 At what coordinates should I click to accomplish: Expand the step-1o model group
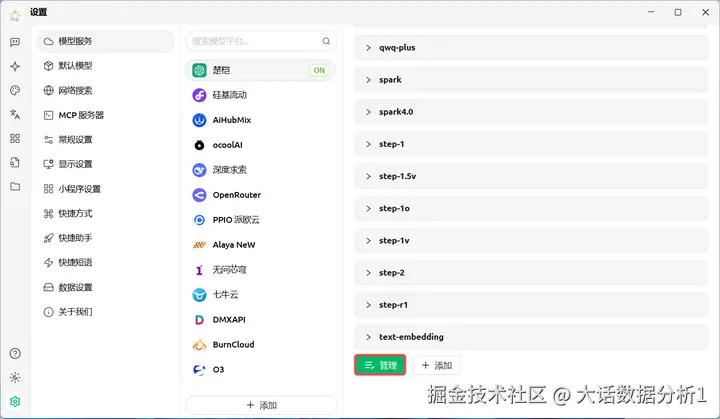coord(531,209)
